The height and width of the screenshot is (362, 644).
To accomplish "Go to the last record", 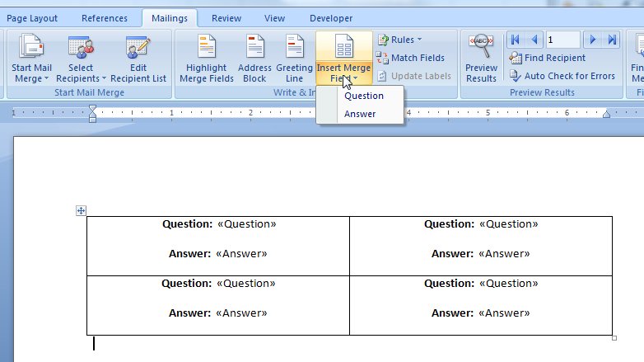I will pyautogui.click(x=612, y=40).
